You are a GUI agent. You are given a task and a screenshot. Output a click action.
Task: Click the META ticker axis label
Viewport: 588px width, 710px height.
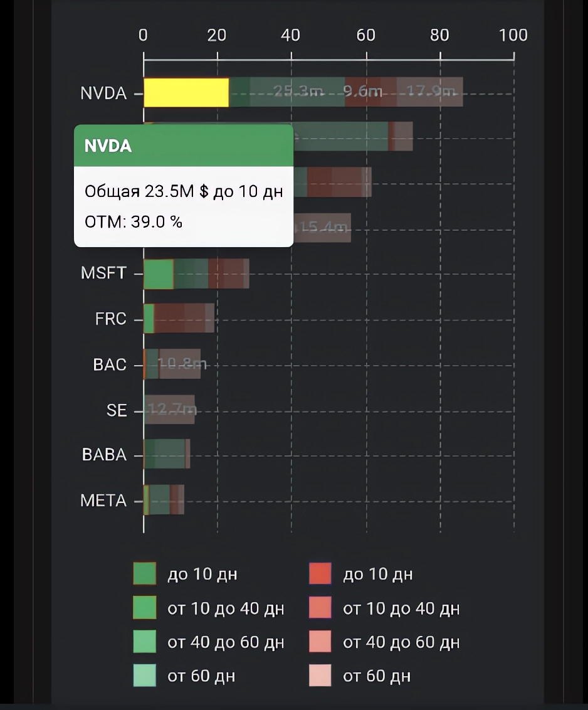(103, 501)
